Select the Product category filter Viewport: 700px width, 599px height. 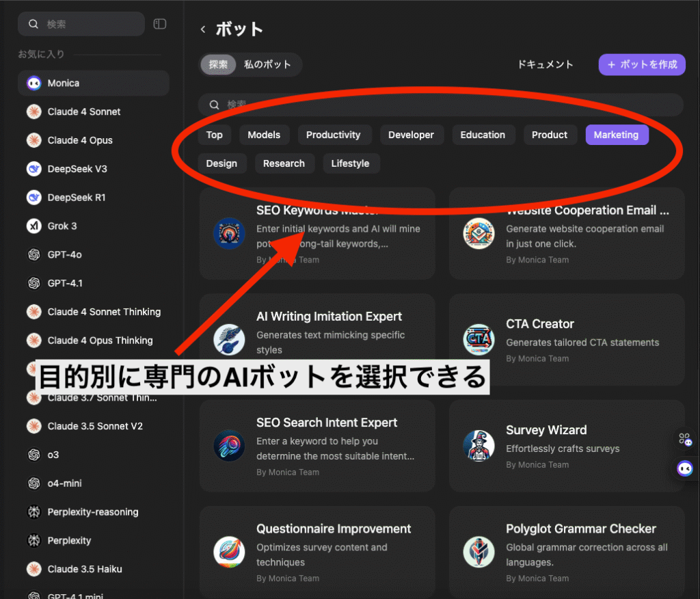550,135
